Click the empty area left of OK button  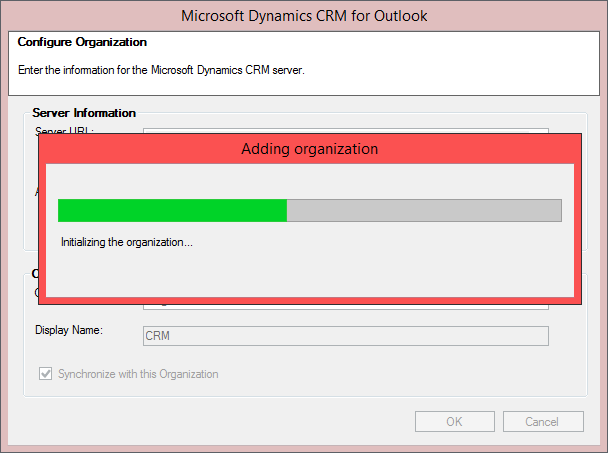[250, 421]
